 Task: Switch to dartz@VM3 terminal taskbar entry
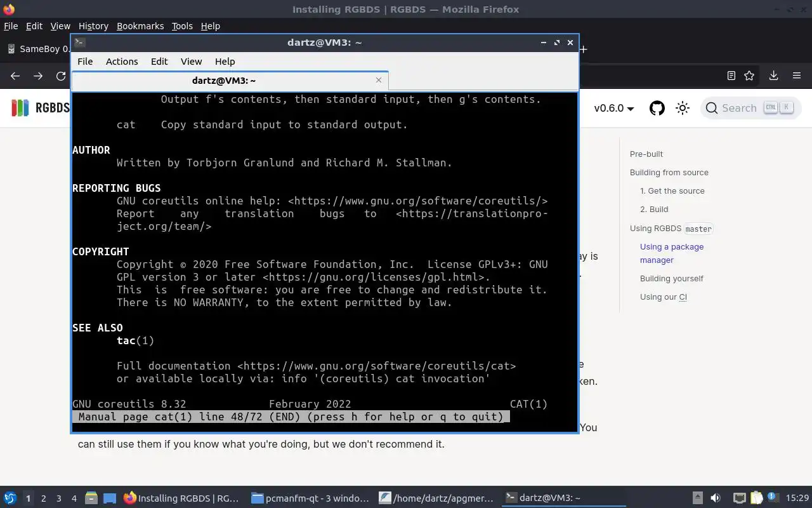coord(563,498)
